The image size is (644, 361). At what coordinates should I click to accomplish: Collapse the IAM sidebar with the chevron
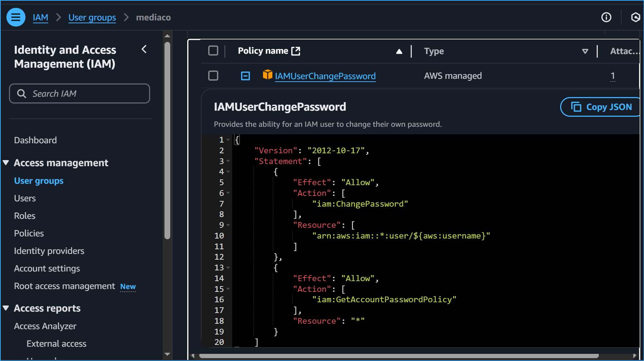(x=144, y=50)
